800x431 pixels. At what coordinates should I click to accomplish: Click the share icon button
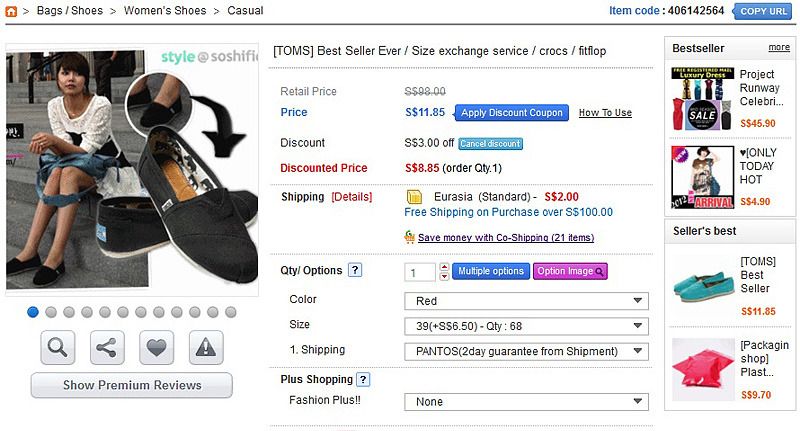107,348
